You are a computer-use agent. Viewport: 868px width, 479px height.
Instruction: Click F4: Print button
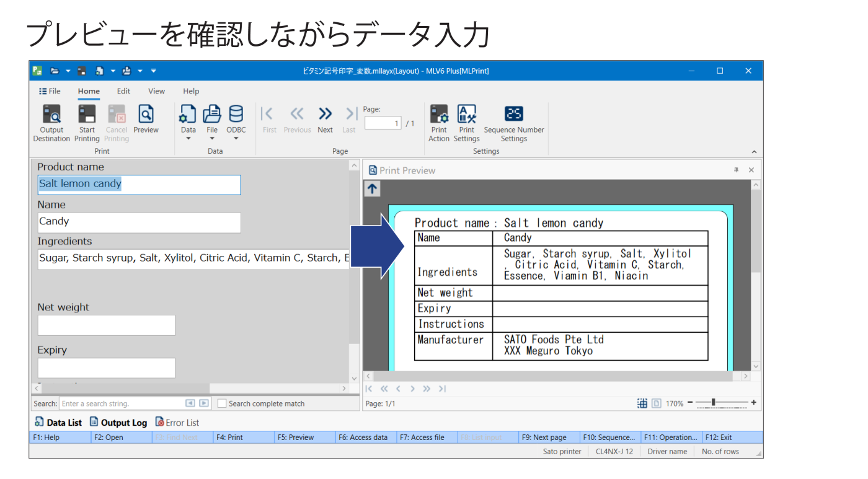tap(244, 437)
